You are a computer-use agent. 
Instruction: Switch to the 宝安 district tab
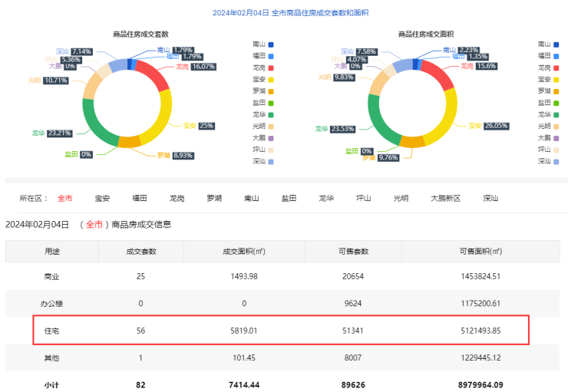point(102,198)
